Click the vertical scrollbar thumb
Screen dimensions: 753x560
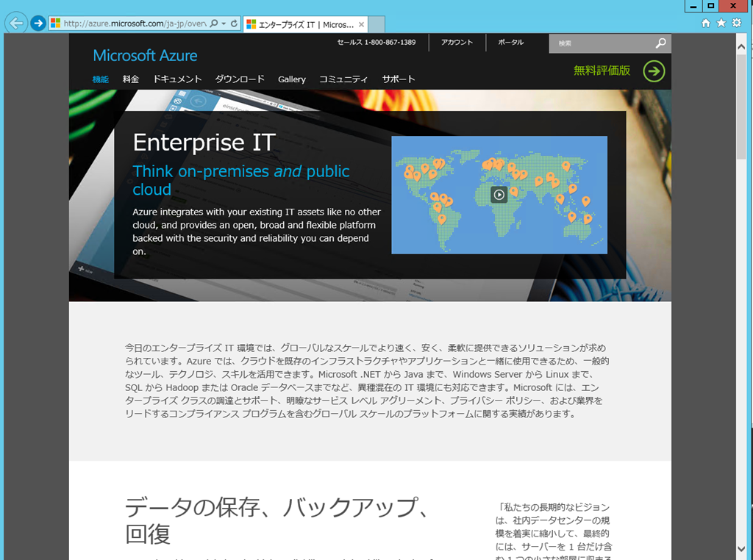click(x=741, y=107)
